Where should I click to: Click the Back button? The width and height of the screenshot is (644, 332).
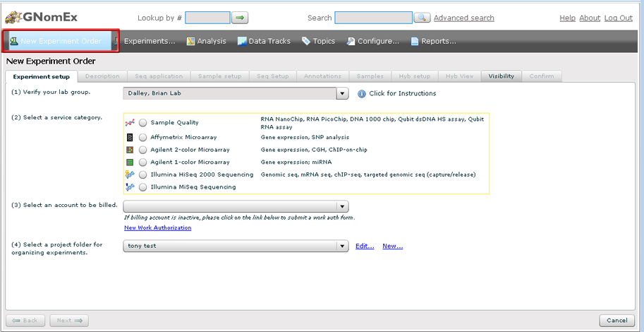point(25,321)
